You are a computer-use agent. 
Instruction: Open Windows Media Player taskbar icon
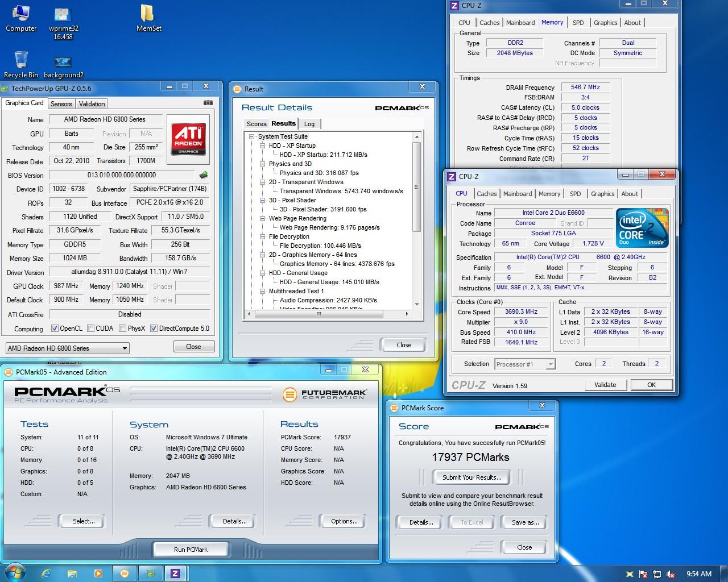(98, 573)
